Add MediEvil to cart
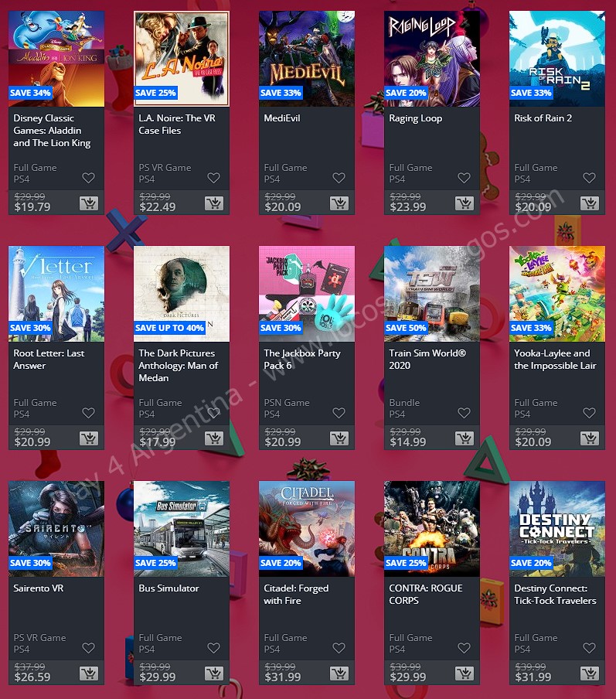 [x=339, y=203]
